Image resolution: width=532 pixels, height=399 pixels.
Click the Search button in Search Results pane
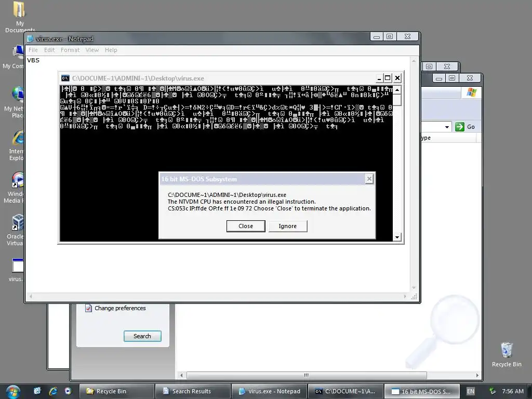pos(142,336)
